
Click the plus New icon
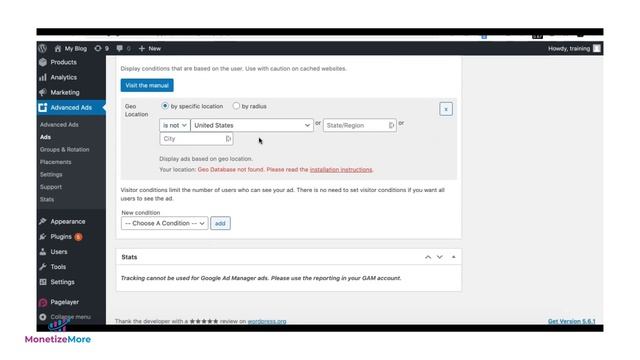[142, 48]
